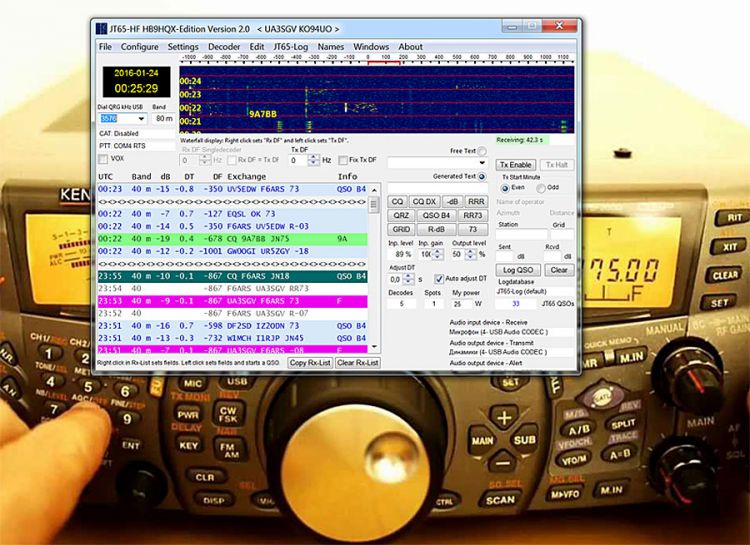
Task: Click the Log QSO button
Action: coord(518,270)
